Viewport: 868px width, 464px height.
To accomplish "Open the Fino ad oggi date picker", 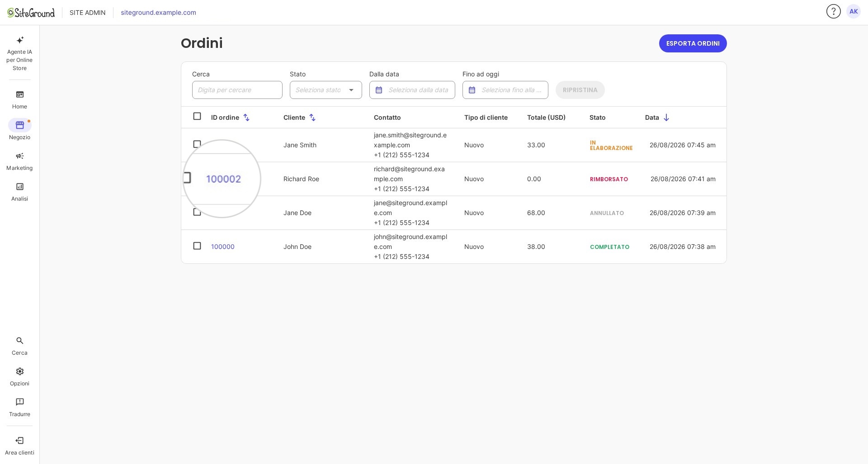I will 505,90.
